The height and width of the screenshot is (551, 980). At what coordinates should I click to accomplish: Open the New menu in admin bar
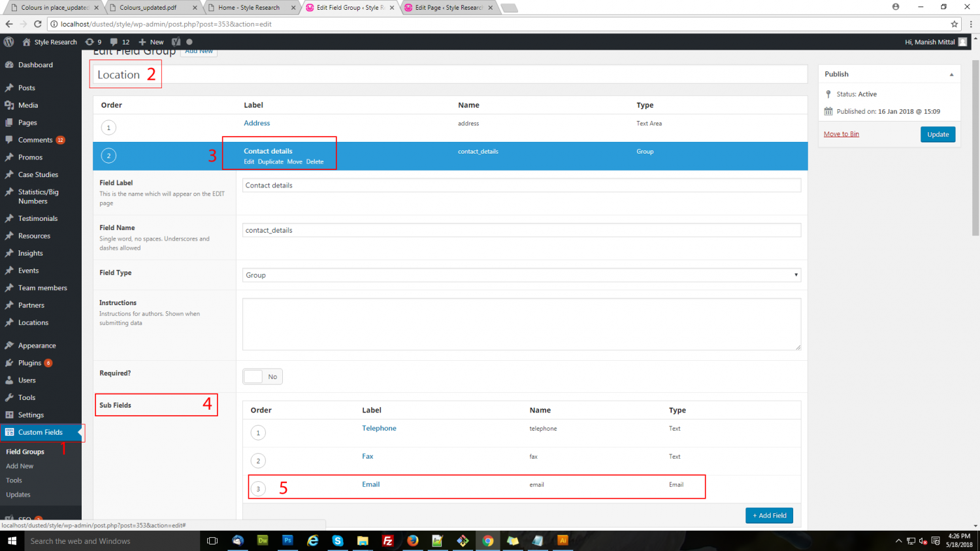pyautogui.click(x=151, y=42)
